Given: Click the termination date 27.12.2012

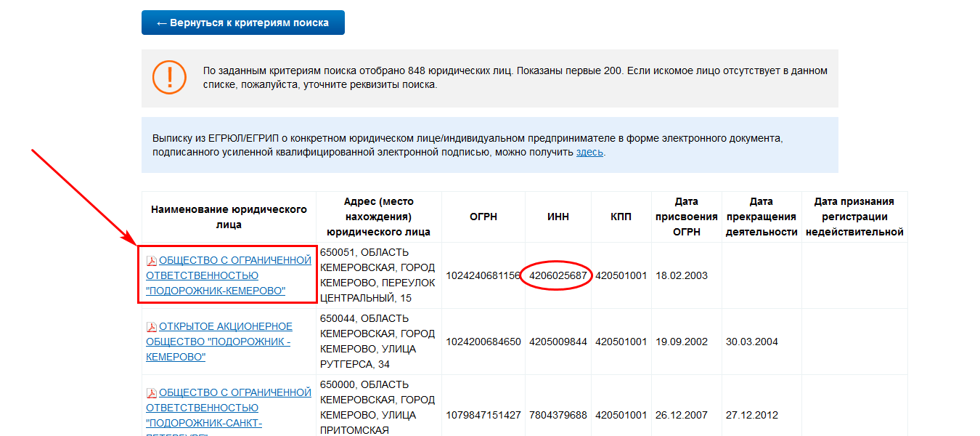Looking at the screenshot, I should [752, 415].
